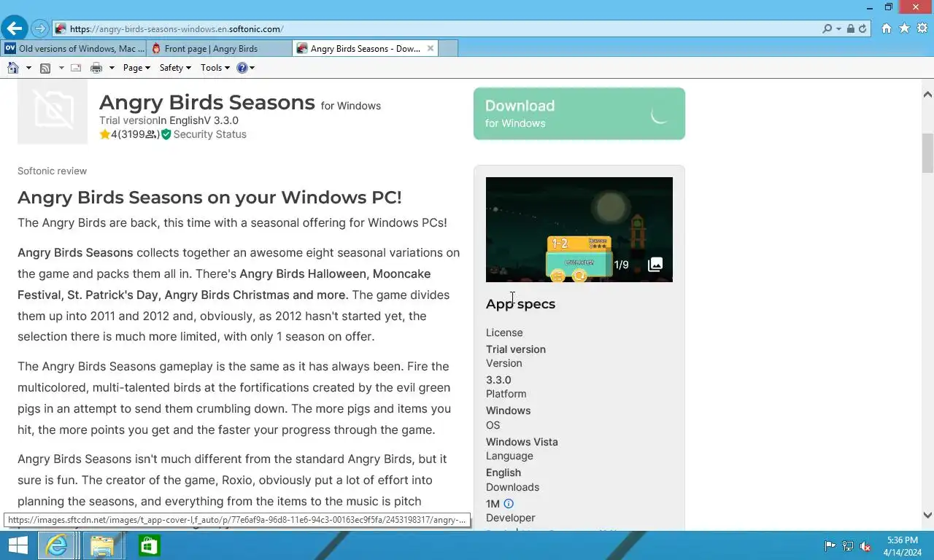Screen dimensions: 934x560
Task: Click the Home icon in the command bar
Action: coord(12,68)
